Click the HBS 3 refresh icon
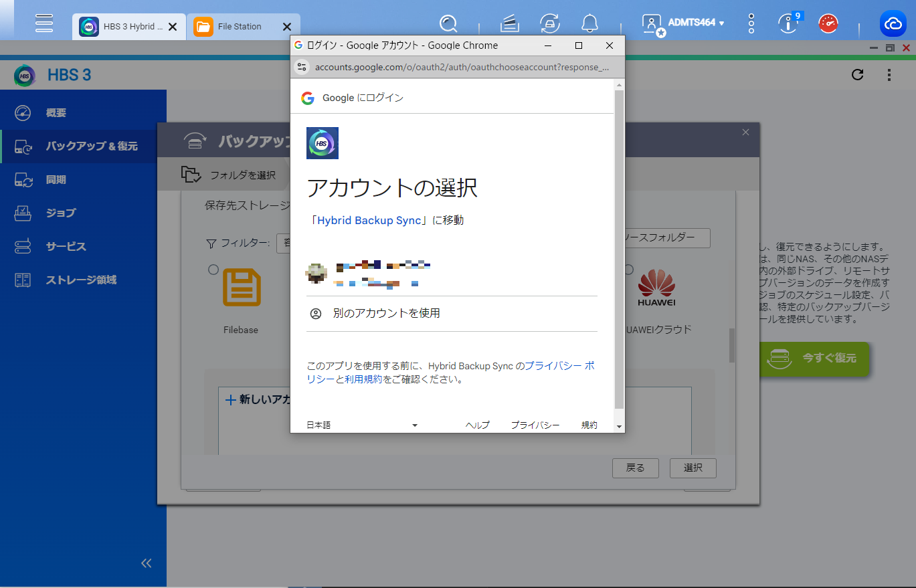916x588 pixels. point(857,74)
